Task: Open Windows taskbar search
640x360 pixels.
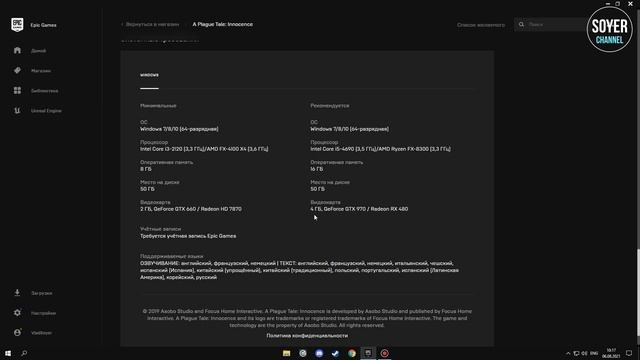Action: (24, 353)
